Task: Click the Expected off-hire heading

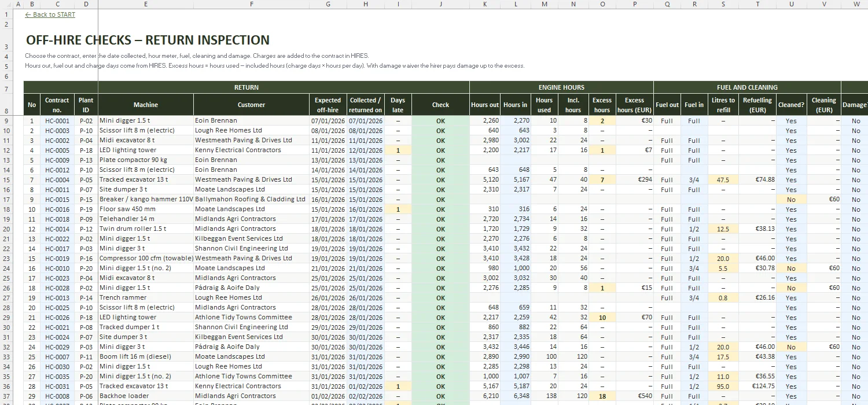Action: (328, 105)
